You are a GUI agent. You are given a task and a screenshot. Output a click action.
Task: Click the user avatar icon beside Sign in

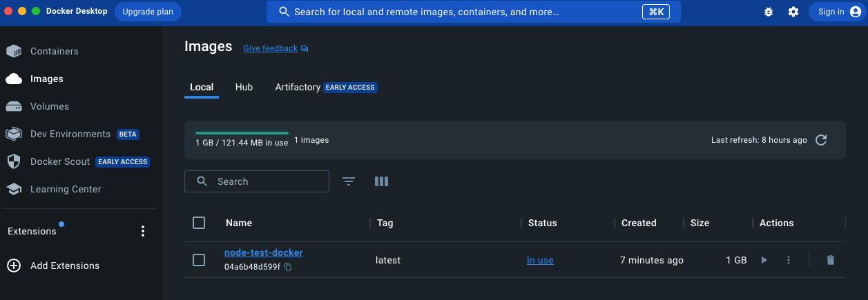855,12
